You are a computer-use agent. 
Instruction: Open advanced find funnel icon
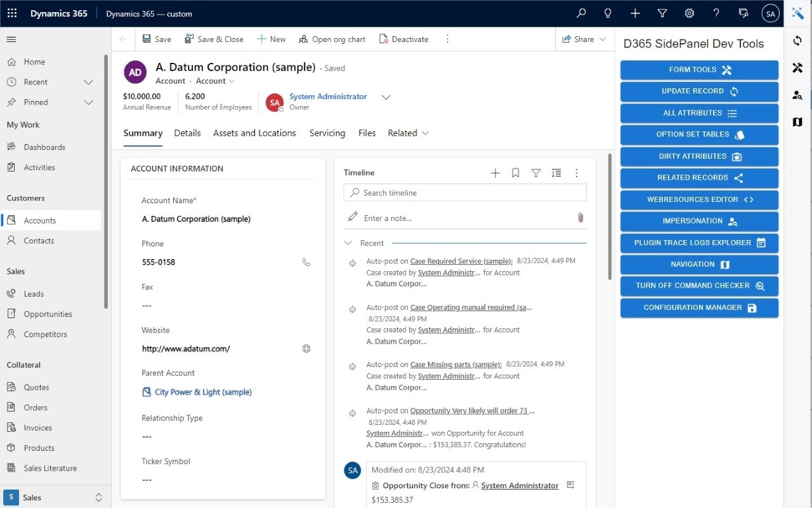click(x=662, y=13)
